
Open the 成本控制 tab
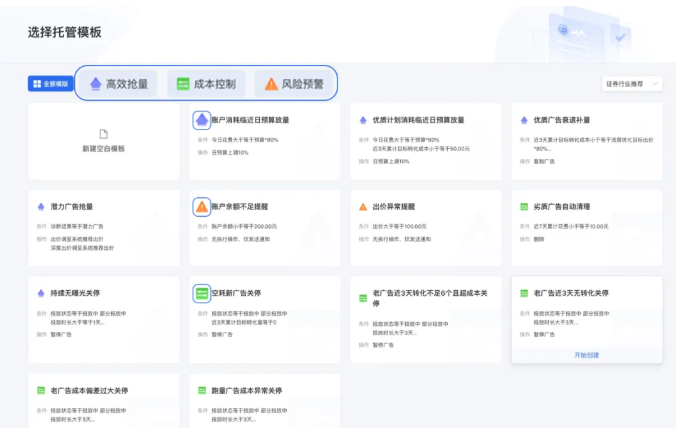click(x=206, y=84)
